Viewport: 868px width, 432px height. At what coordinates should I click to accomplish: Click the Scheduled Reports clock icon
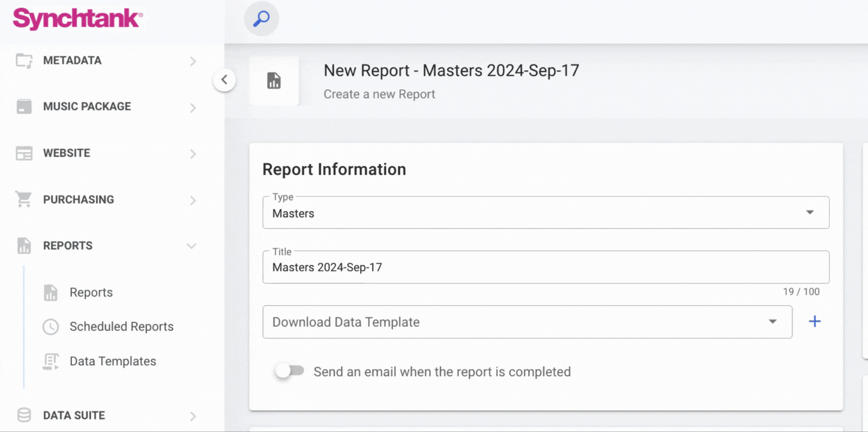pyautogui.click(x=51, y=327)
